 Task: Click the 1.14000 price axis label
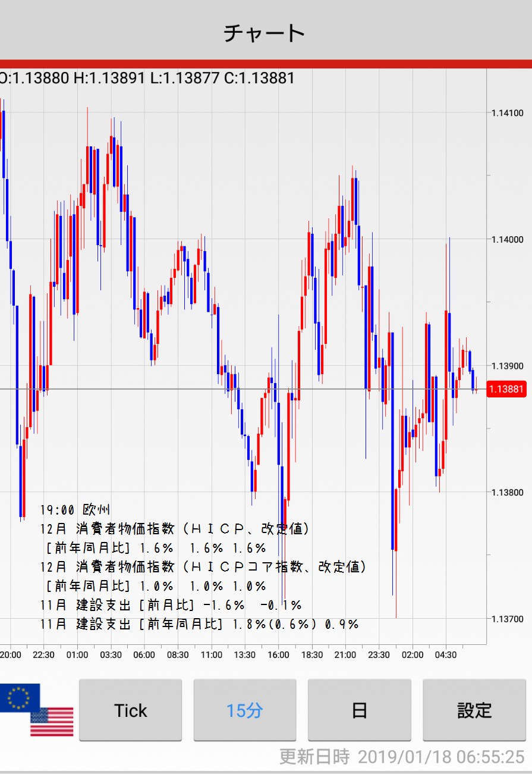(x=507, y=239)
